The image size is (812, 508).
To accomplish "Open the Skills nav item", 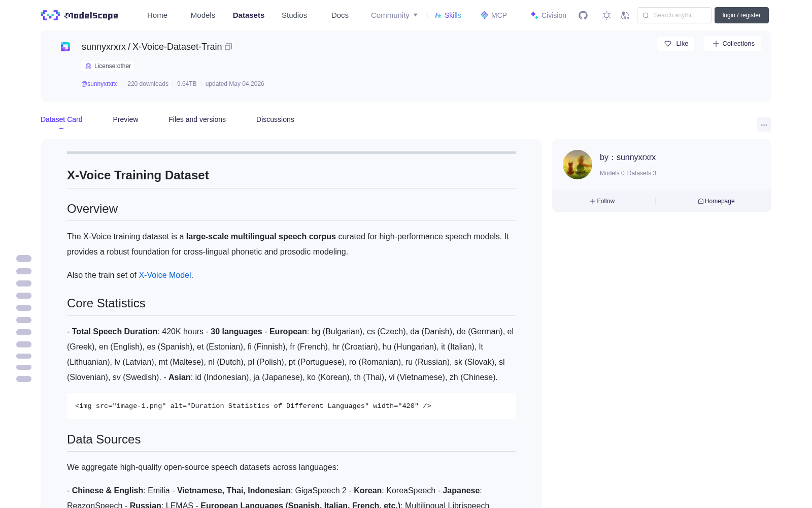I will tap(448, 15).
